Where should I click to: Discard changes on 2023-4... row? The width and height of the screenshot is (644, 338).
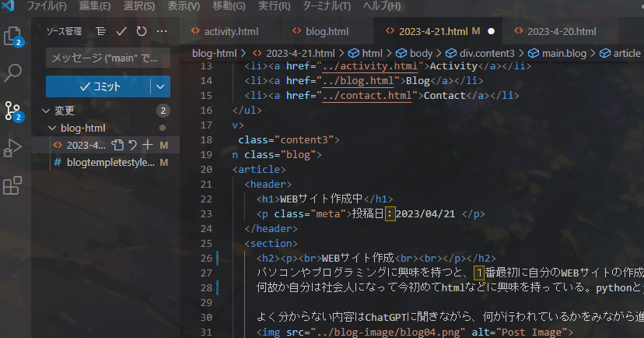coord(133,145)
